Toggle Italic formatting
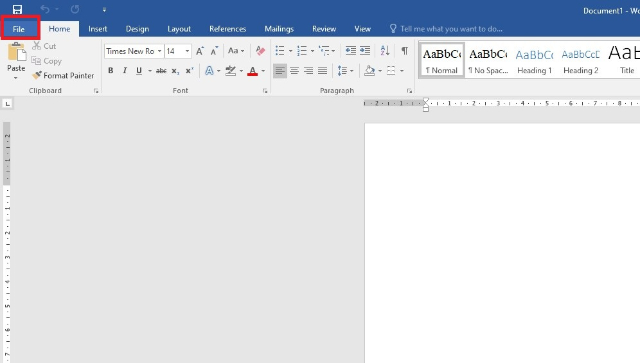The image size is (640, 363). tap(125, 71)
